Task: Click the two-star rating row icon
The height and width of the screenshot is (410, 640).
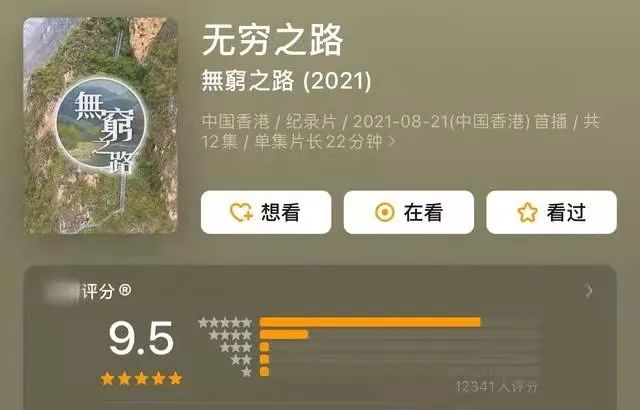Action: click(x=241, y=360)
